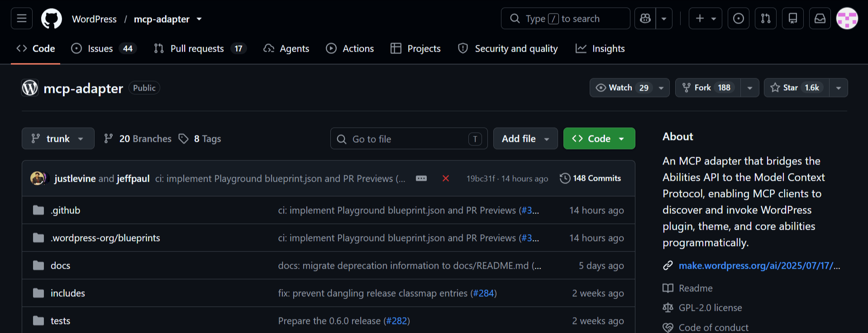
Task: Open pull request #282 link
Action: pos(397,321)
